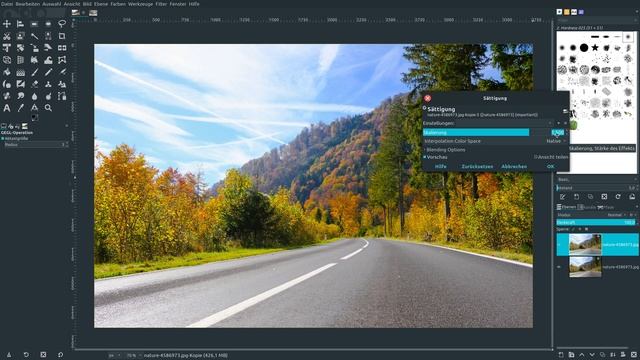Open the Filter menu
The height and width of the screenshot is (360, 640).
pos(161,4)
